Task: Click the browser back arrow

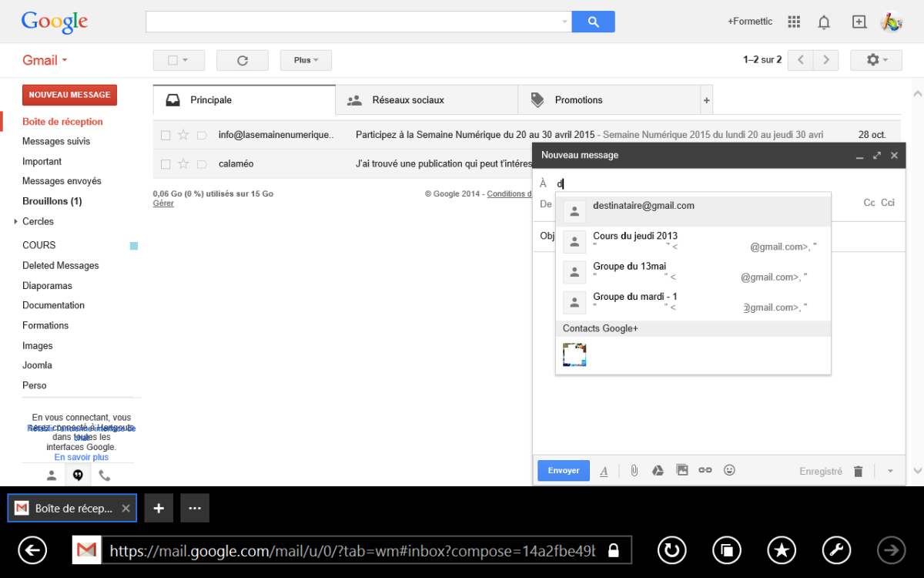Action: pyautogui.click(x=32, y=550)
